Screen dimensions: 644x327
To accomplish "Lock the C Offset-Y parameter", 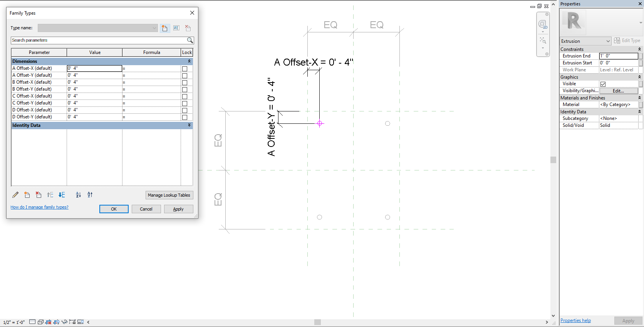I will tap(184, 103).
